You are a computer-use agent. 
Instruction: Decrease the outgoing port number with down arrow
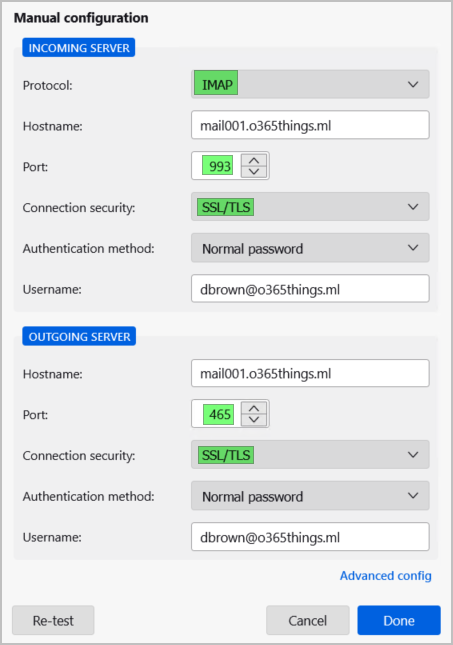pos(254,420)
